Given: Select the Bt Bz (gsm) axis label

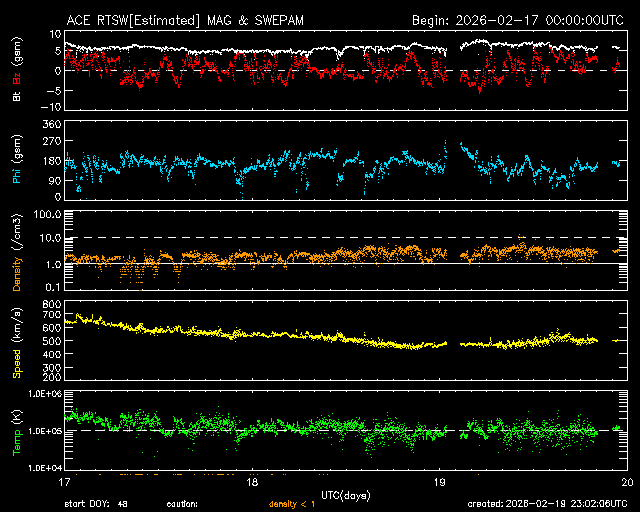Looking at the screenshot, I should coord(17,71).
